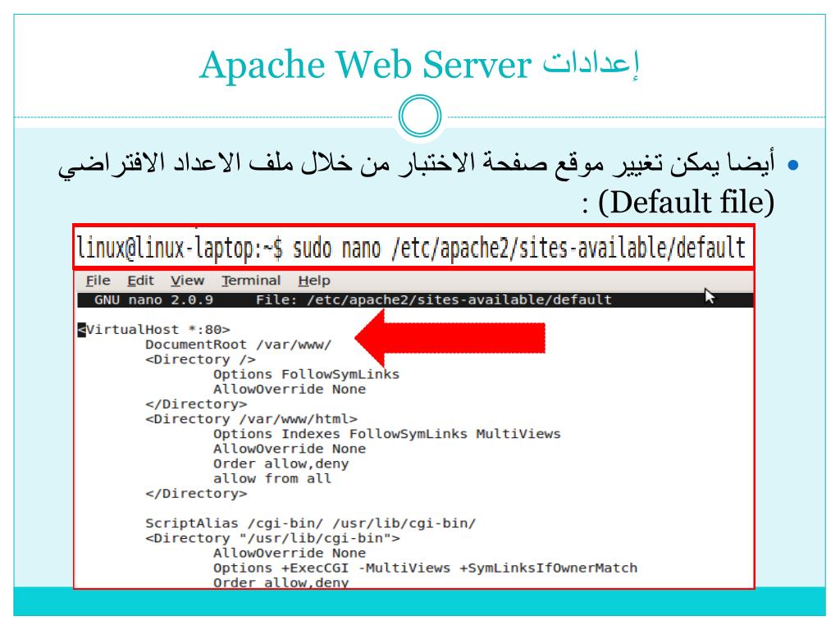
Task: Click the slide title 'Apache Web Server'
Action: click(365, 64)
